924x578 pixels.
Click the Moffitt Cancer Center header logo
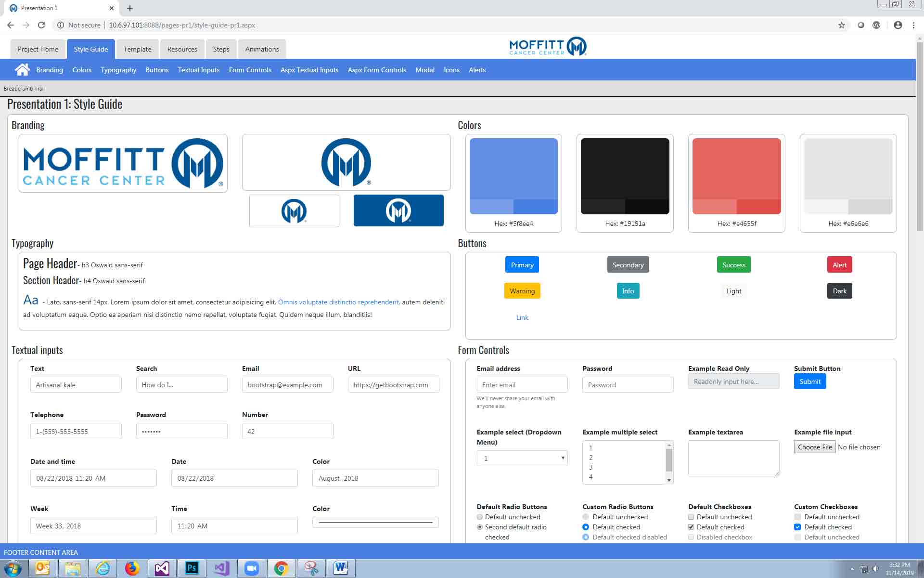point(548,47)
